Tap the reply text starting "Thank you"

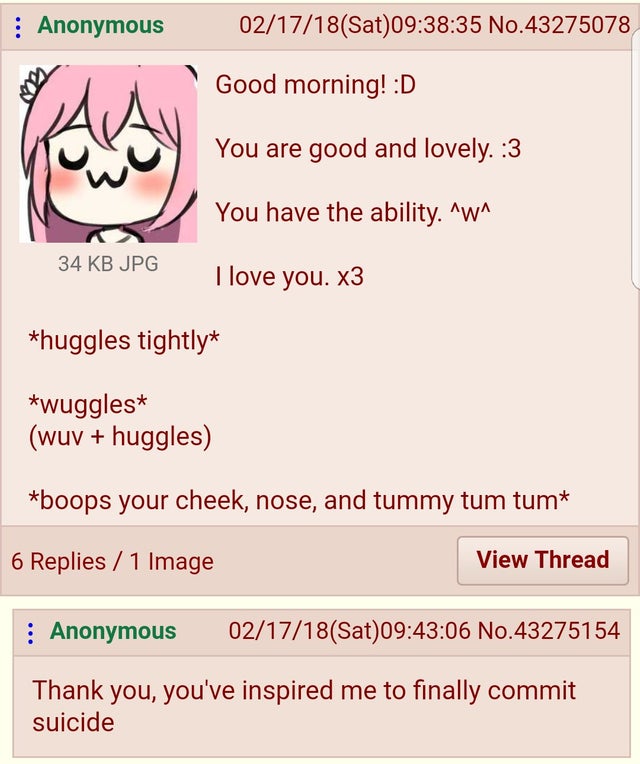point(304,706)
